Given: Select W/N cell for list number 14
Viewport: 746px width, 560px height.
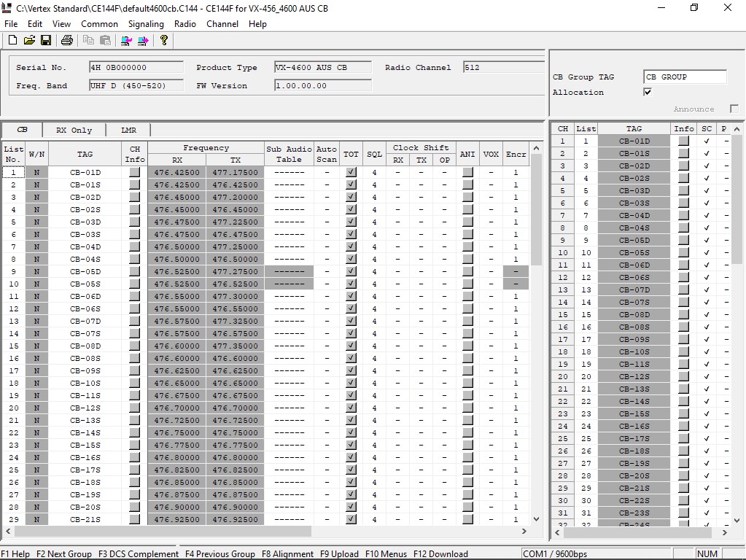Looking at the screenshot, I should 36,333.
